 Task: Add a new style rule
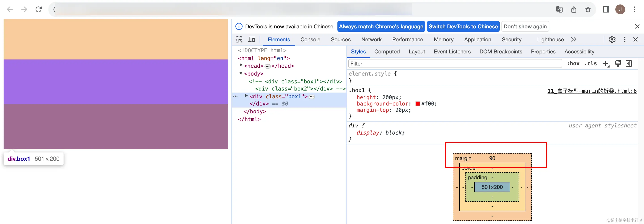[x=606, y=64]
